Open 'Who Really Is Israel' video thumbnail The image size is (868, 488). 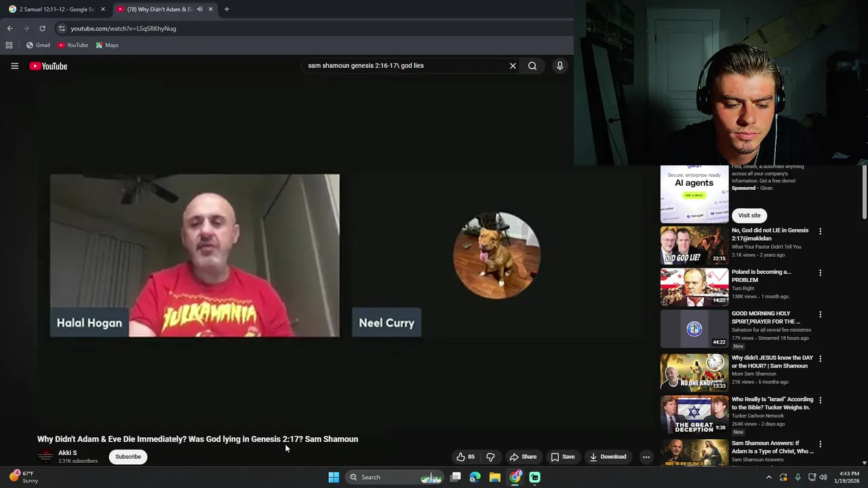(694, 414)
